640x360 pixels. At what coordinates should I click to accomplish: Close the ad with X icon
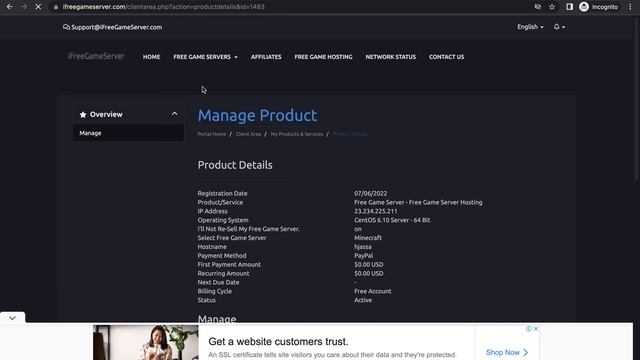tap(536, 329)
